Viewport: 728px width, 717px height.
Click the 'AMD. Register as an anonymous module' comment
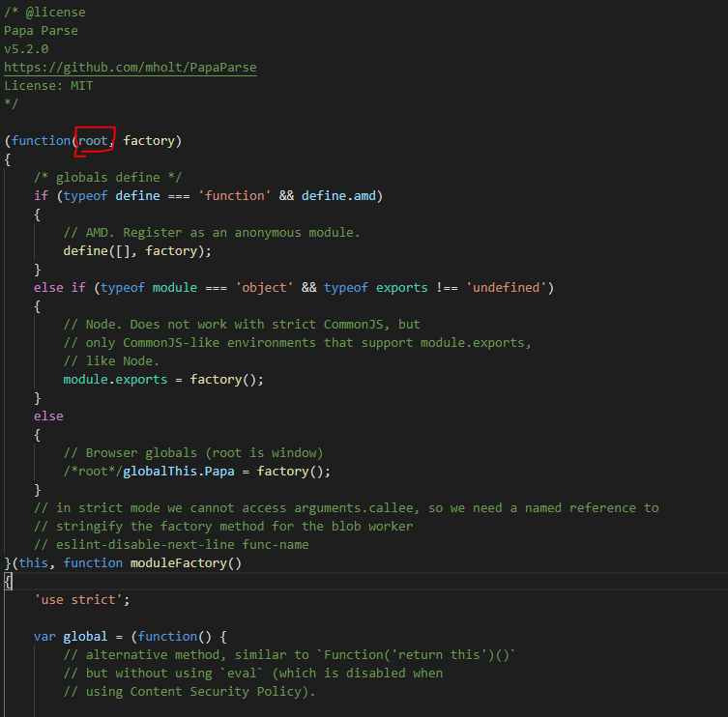pyautogui.click(x=212, y=233)
